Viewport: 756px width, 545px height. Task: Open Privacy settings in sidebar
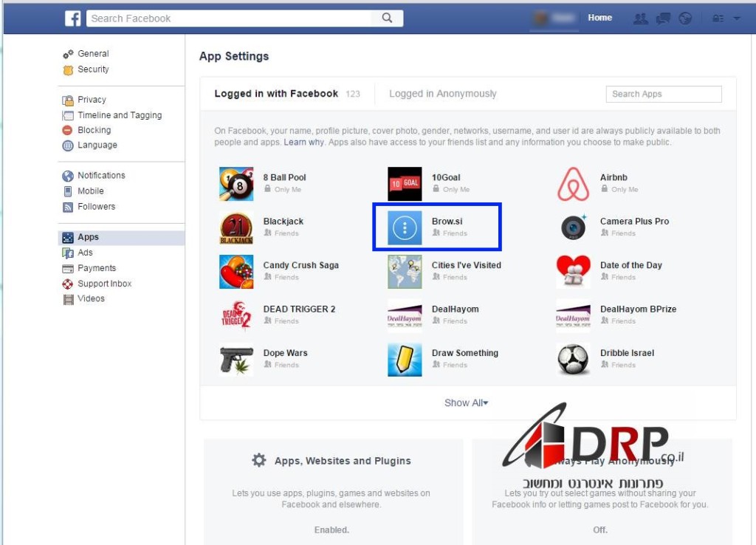click(x=92, y=100)
